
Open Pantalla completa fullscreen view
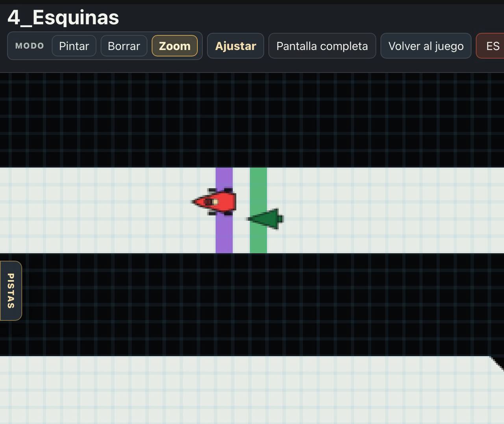click(x=322, y=46)
